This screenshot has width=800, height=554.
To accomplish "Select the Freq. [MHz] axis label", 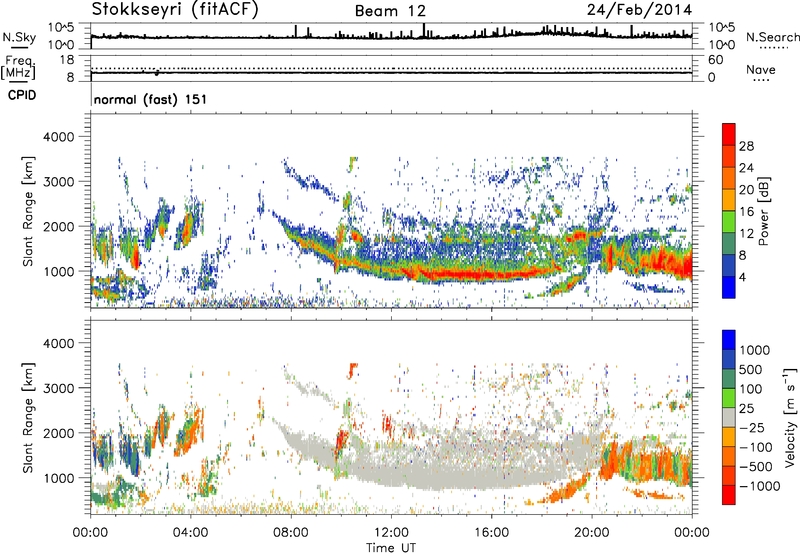I will click(18, 68).
